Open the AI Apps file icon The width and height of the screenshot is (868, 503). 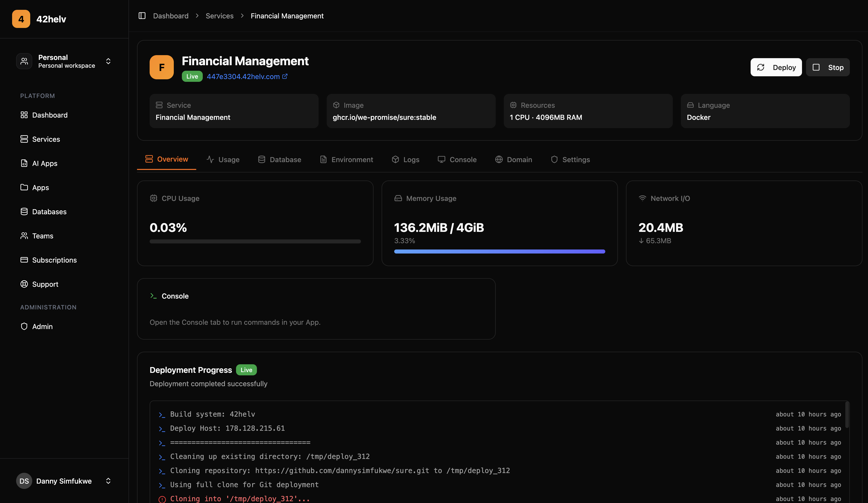[x=24, y=163]
